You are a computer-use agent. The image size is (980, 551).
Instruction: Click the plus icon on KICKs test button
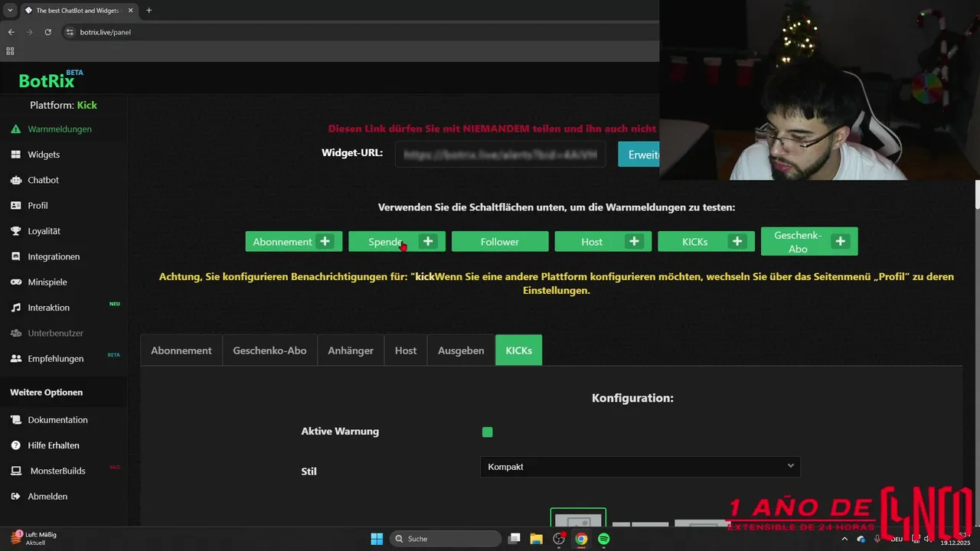point(737,241)
